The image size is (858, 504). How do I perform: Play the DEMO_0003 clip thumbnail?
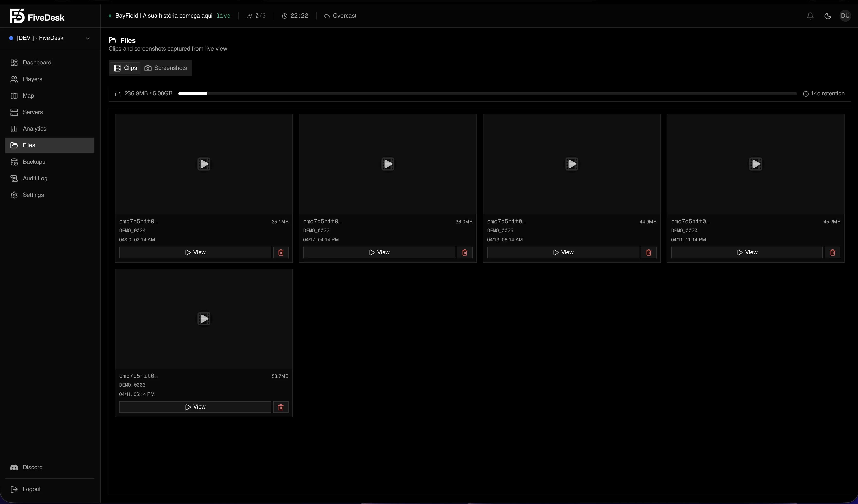coord(204,319)
